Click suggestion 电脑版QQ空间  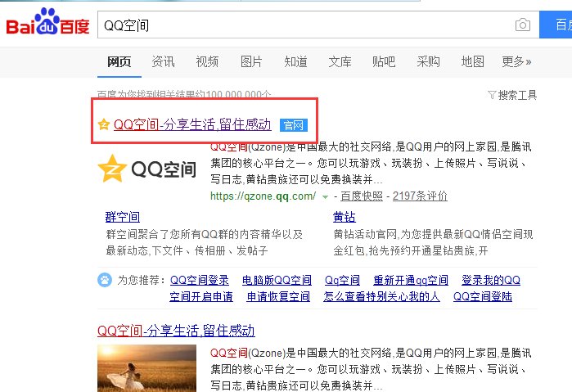277,280
